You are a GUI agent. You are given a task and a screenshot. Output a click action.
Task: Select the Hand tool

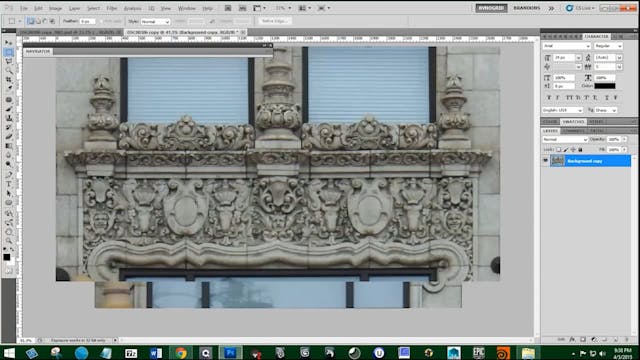click(x=9, y=232)
